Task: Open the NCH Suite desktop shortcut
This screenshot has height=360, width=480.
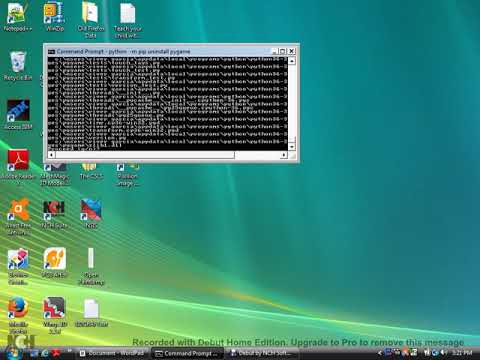Action: point(54,214)
